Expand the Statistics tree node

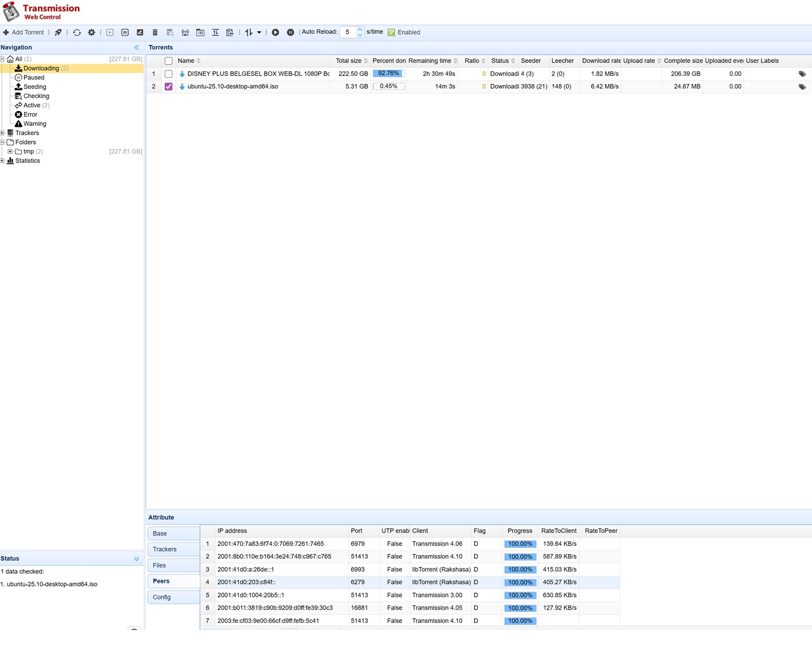pos(3,161)
